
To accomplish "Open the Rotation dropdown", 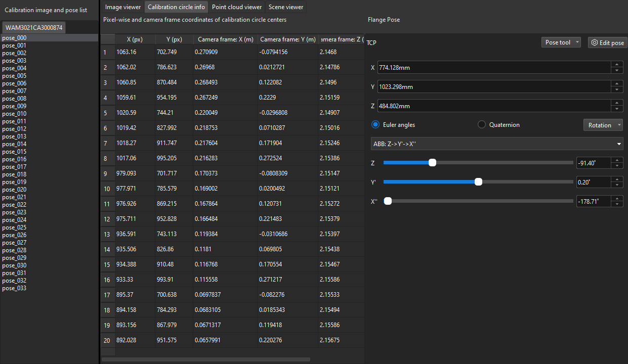I will click(603, 124).
